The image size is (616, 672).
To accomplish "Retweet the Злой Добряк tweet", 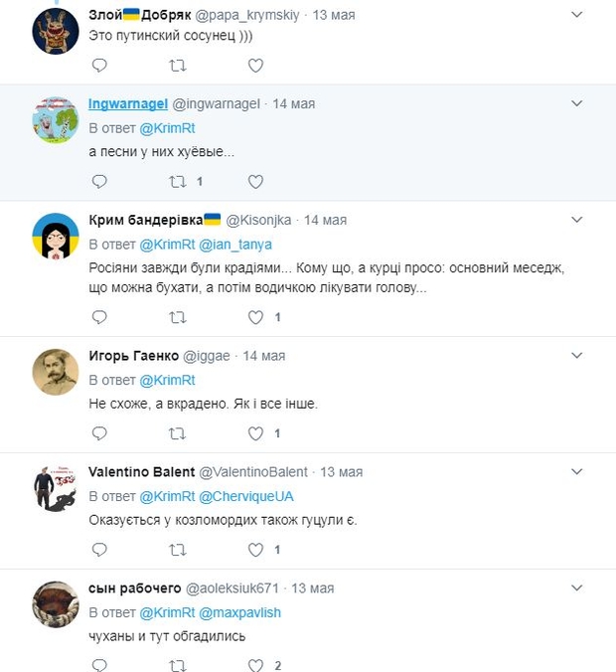I will [x=178, y=66].
